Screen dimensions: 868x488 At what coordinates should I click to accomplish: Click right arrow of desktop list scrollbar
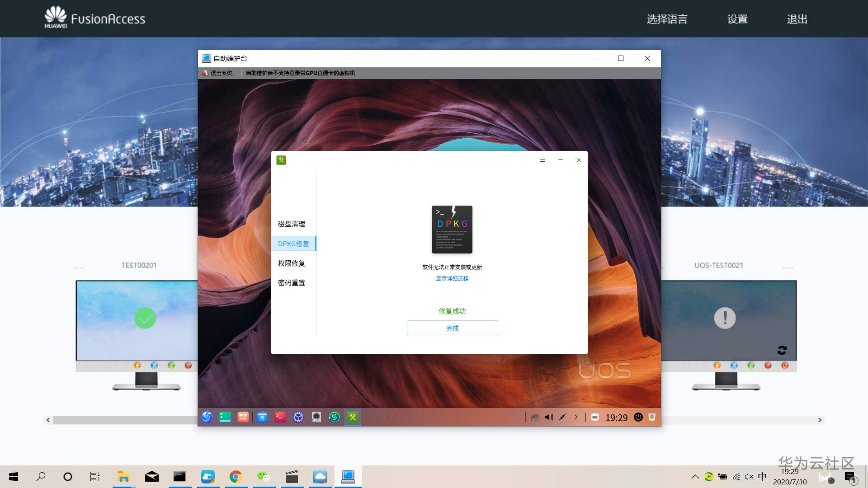820,420
